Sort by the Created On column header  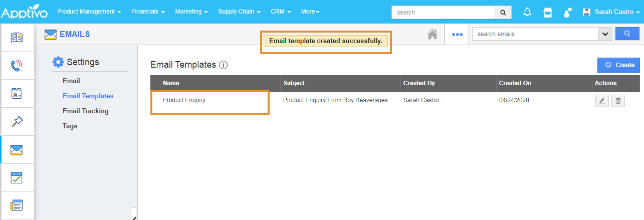pos(515,83)
